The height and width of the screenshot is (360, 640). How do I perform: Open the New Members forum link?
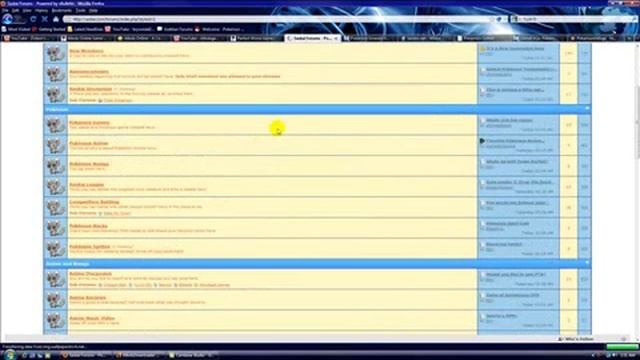pyautogui.click(x=86, y=51)
